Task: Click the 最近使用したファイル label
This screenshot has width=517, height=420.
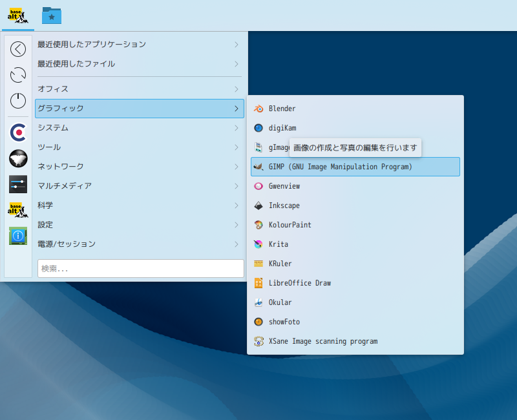Action: pos(76,64)
